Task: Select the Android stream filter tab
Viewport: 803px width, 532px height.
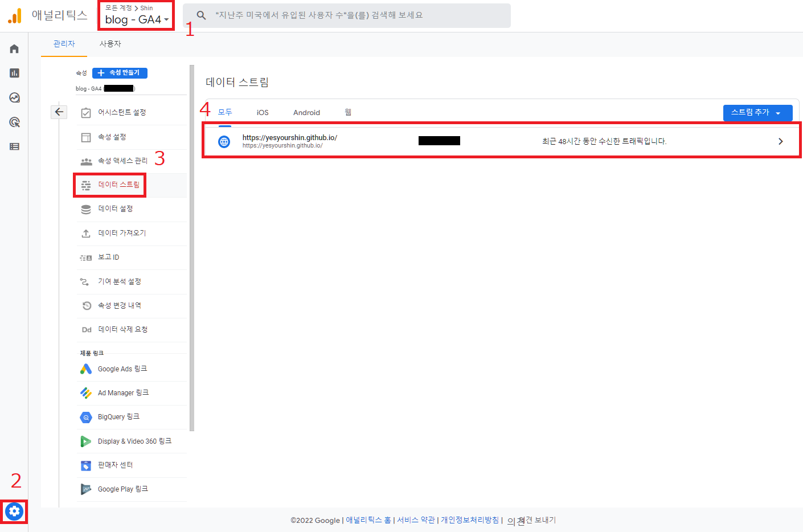Action: (x=306, y=113)
